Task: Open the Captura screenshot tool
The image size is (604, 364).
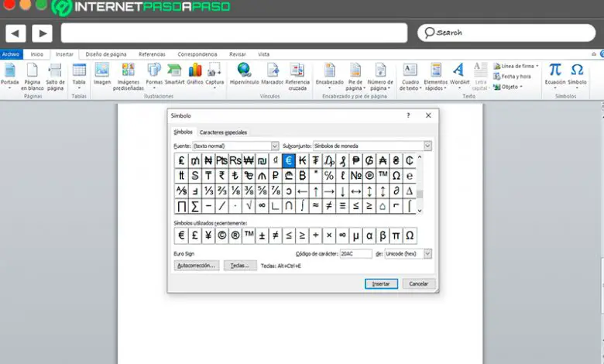Action: point(214,76)
